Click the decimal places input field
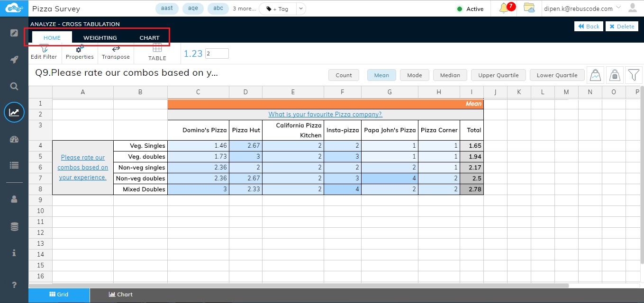The image size is (644, 303). pyautogui.click(x=217, y=53)
